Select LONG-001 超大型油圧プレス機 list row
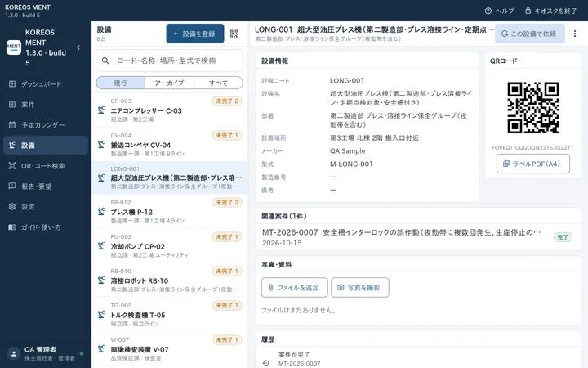 coord(170,178)
